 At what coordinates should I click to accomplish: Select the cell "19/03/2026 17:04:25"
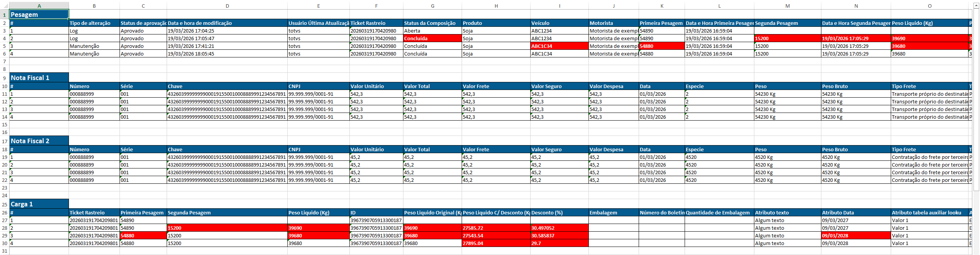tap(227, 31)
